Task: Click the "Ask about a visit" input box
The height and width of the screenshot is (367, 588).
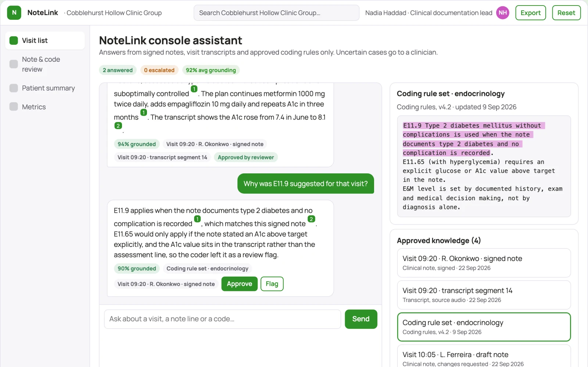Action: click(x=223, y=319)
